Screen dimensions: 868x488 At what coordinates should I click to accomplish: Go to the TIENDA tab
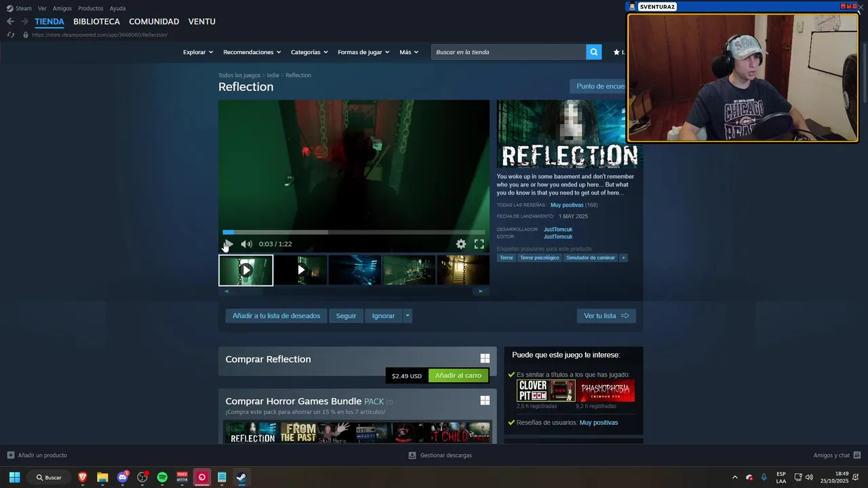coord(50,22)
